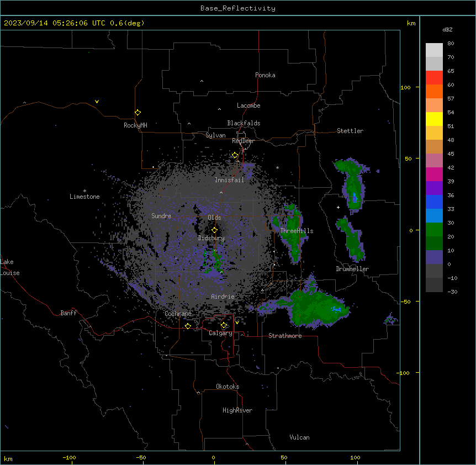Click the Okotoks town label

[x=228, y=387]
